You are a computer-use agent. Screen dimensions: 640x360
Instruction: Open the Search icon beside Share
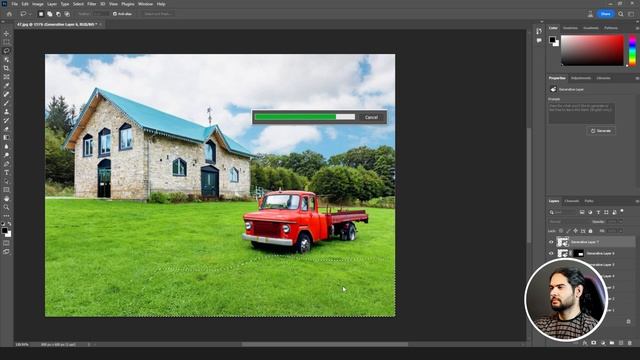(621, 14)
